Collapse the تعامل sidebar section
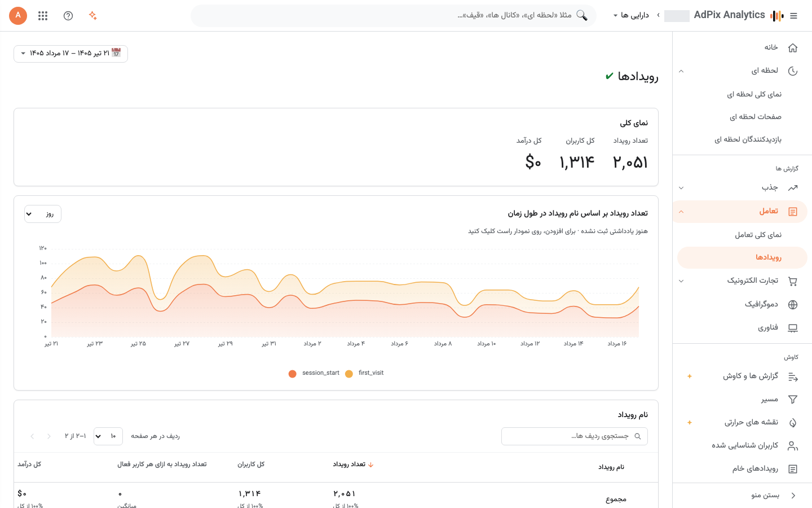Image resolution: width=812 pixels, height=508 pixels. coord(681,212)
